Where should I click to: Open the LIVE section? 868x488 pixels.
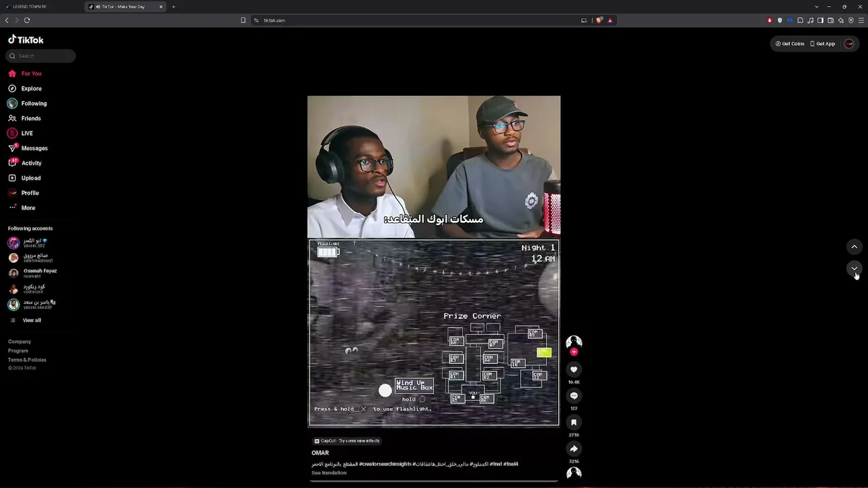click(x=20, y=133)
